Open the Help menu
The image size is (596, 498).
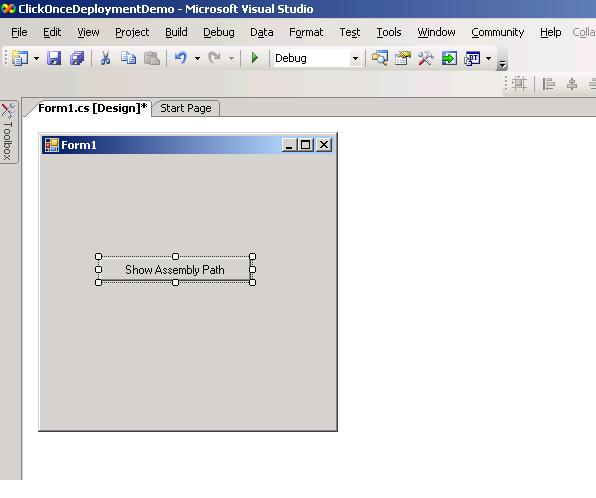[550, 32]
